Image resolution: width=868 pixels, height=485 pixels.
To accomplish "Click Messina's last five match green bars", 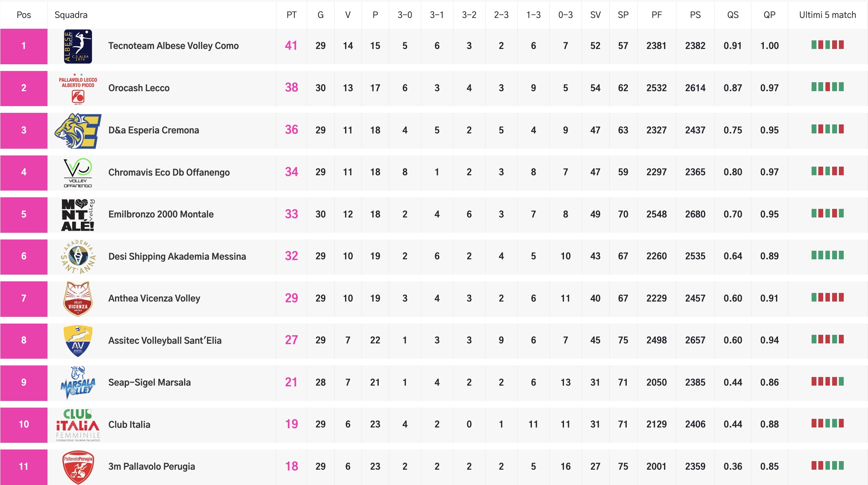I will (827, 256).
